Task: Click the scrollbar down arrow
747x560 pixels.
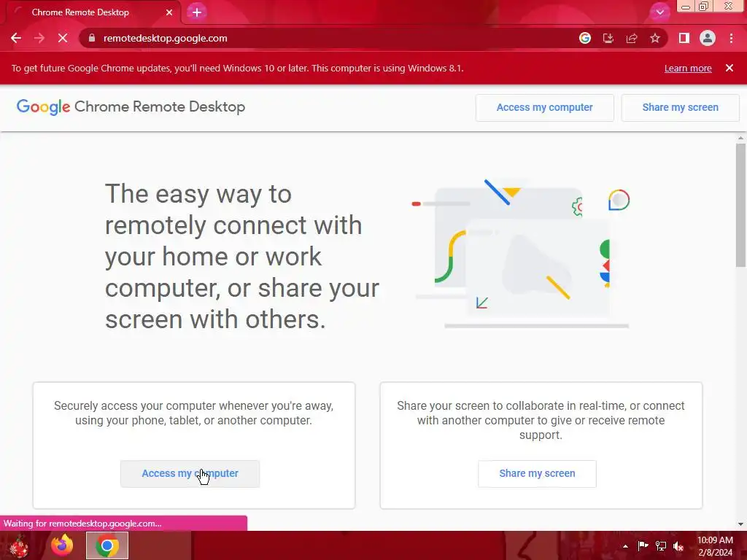Action: pos(740,524)
